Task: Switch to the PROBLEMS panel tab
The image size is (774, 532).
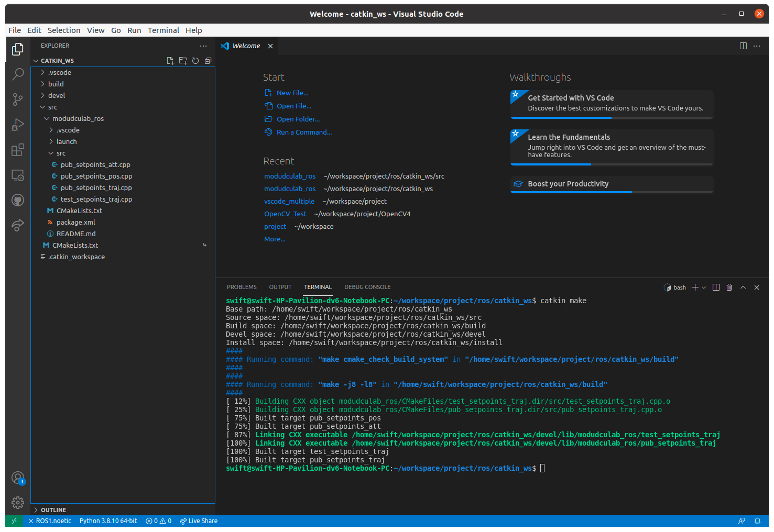Action: [x=242, y=287]
